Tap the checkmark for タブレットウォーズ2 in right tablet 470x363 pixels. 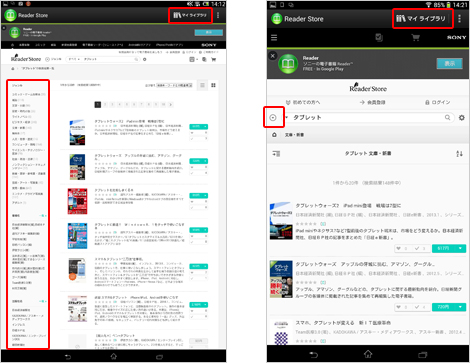(417, 248)
